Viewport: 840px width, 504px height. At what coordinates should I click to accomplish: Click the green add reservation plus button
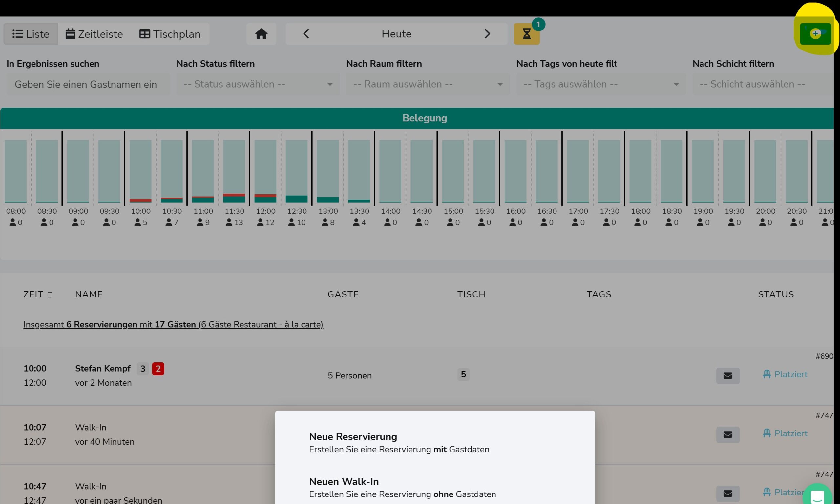tap(815, 34)
